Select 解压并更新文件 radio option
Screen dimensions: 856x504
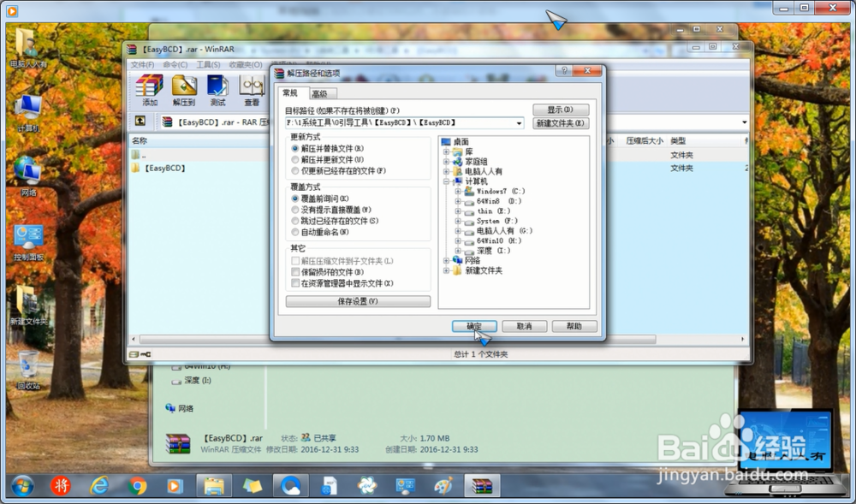tap(295, 160)
